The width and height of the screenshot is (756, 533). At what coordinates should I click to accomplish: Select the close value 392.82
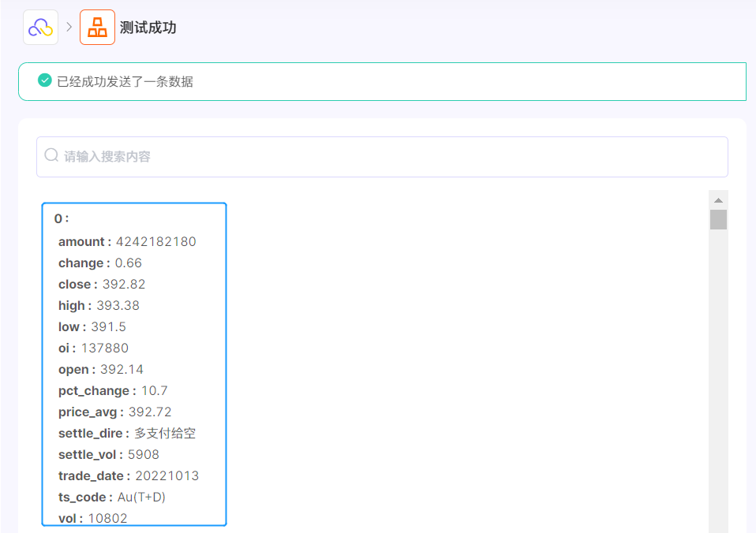(x=124, y=284)
